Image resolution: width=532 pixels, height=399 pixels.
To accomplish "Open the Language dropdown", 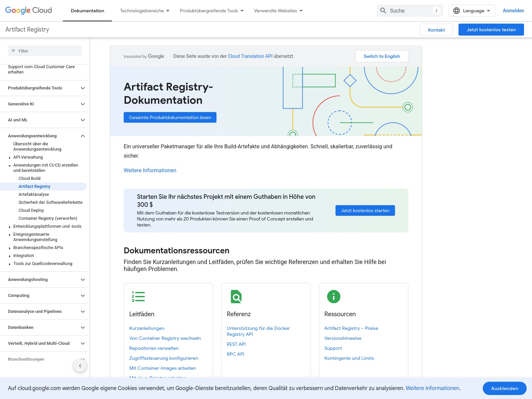I will point(472,11).
